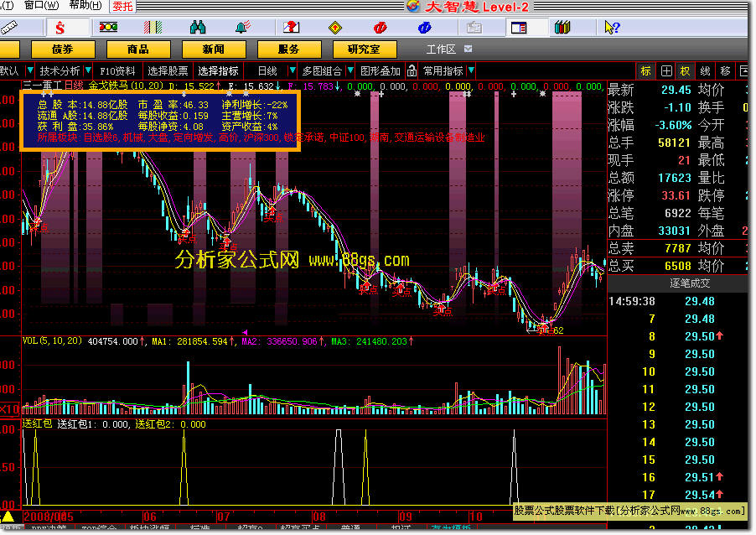The height and width of the screenshot is (535, 756).
Task: Open the dropdown arrow next to 多图组合
Action: coord(350,71)
